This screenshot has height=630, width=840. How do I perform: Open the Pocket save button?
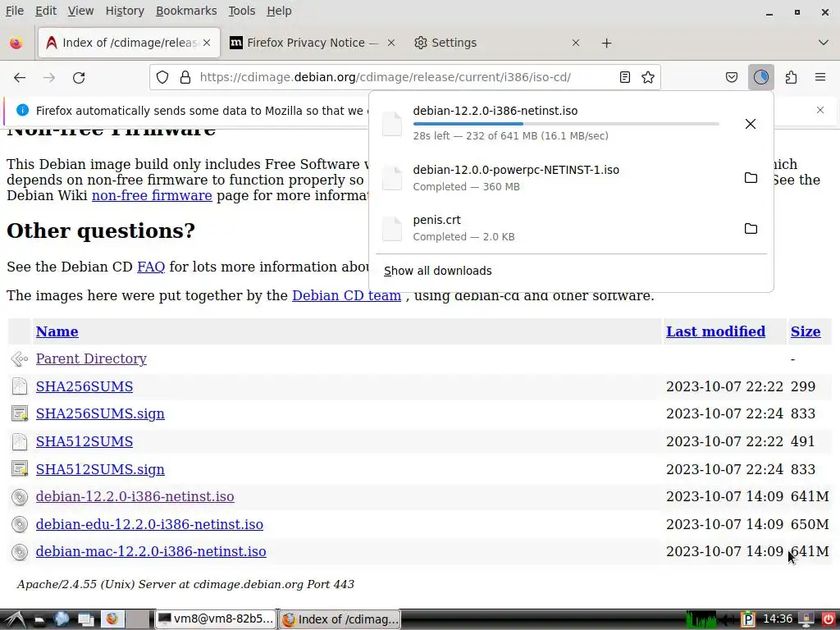point(731,78)
